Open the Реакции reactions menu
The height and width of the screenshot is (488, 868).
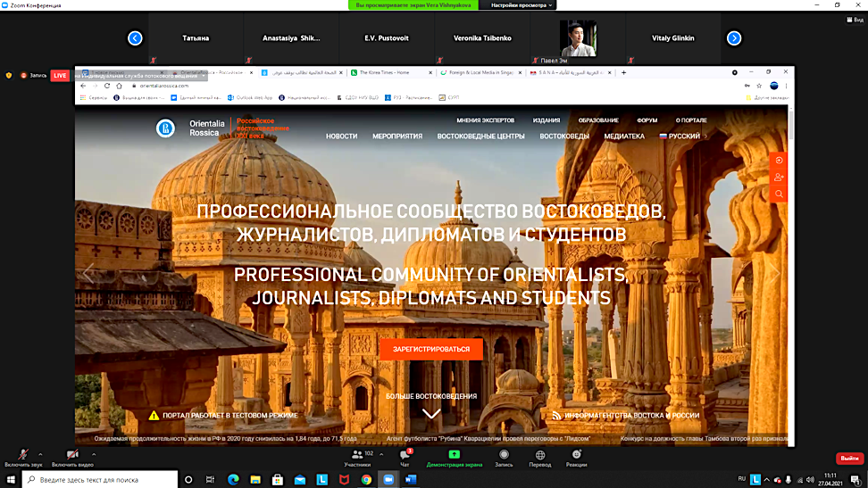tap(576, 458)
